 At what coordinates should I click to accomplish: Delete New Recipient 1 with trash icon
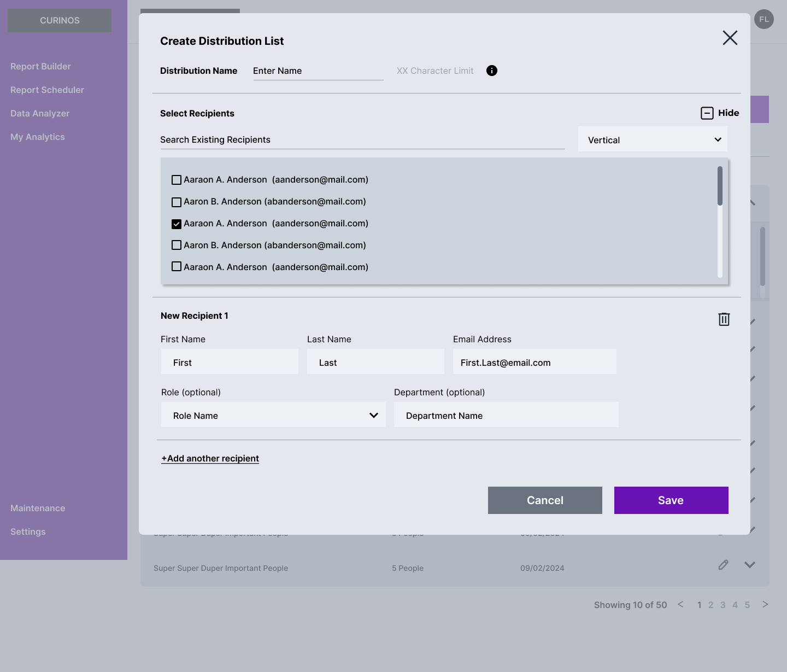[724, 319]
